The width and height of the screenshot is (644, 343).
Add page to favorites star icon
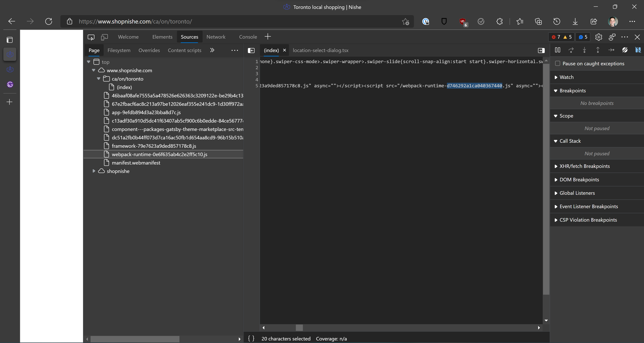pos(405,22)
